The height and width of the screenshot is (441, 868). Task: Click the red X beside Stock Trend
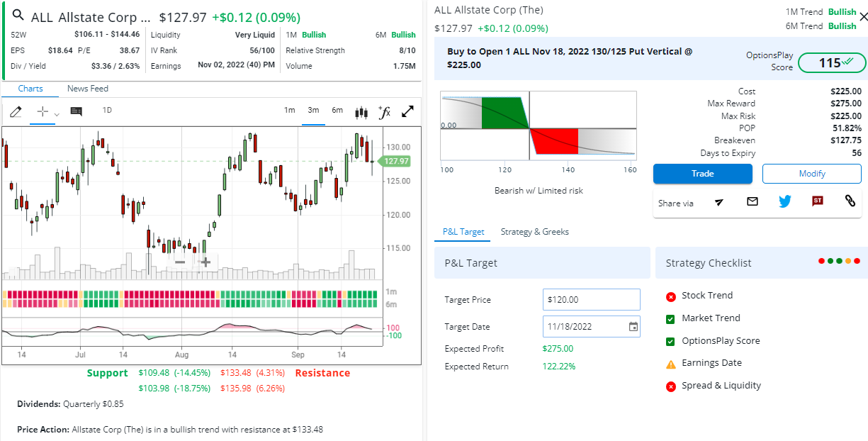tap(671, 296)
